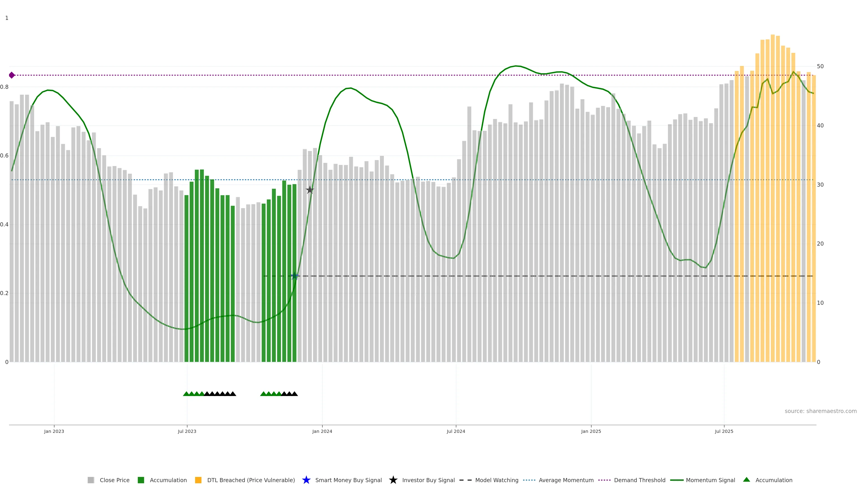Toggle the Close Price legend entry
The image size is (868, 488).
(114, 480)
